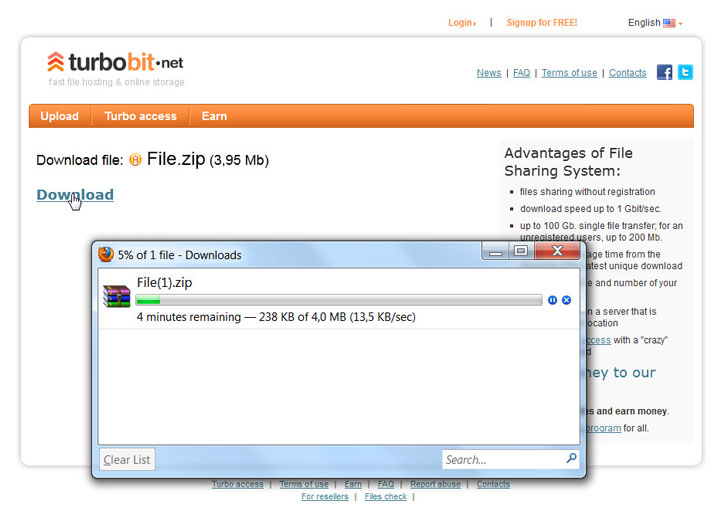Screen dimensions: 715x509
Task: Click the 'program' link in sidebar
Action: pos(603,428)
